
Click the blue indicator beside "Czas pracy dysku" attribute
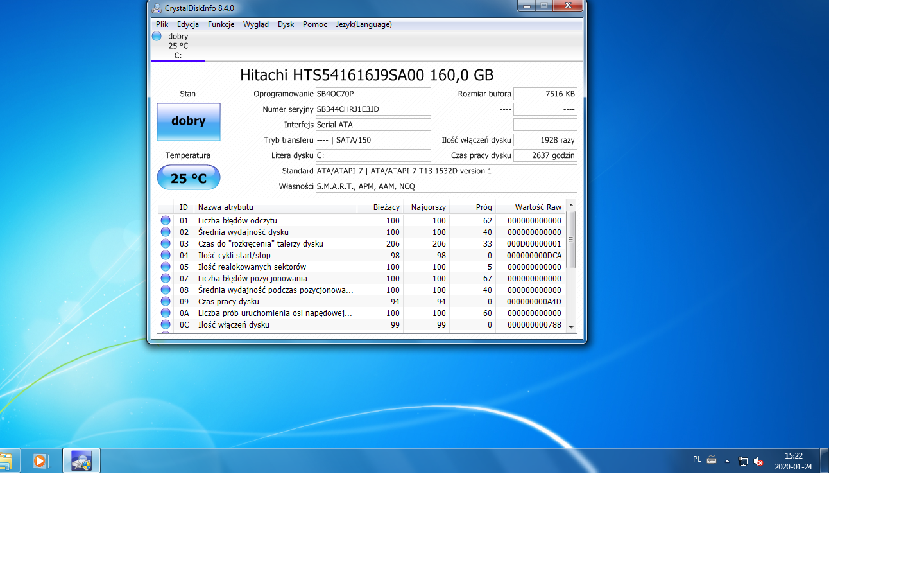(166, 302)
